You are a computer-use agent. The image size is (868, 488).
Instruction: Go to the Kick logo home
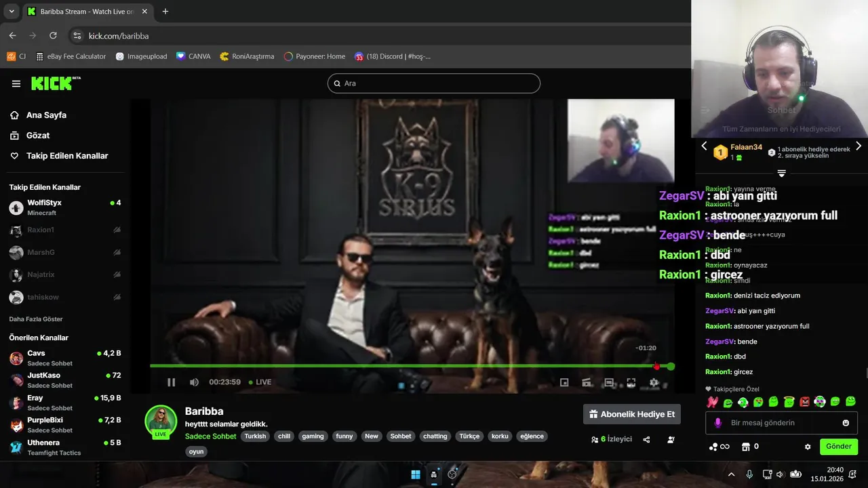point(56,83)
